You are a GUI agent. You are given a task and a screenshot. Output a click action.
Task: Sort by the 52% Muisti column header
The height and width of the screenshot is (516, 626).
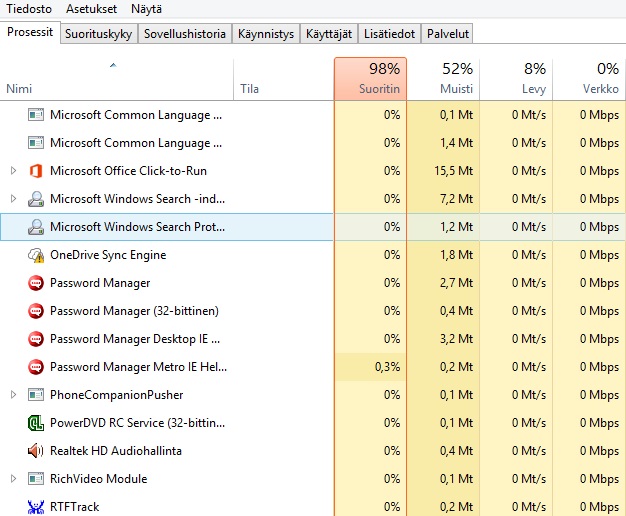click(x=443, y=79)
